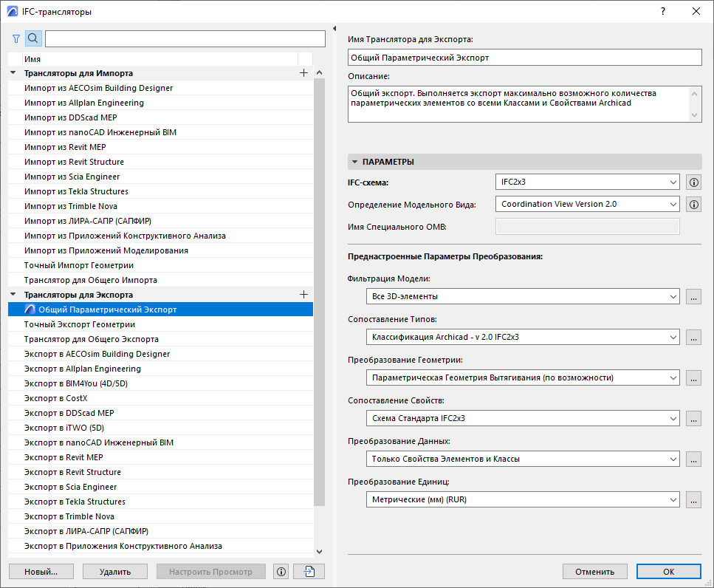The height and width of the screenshot is (588, 714).
Task: Select Импорт из ЛИРА-САПР (САПФИР)
Action: pos(160,221)
